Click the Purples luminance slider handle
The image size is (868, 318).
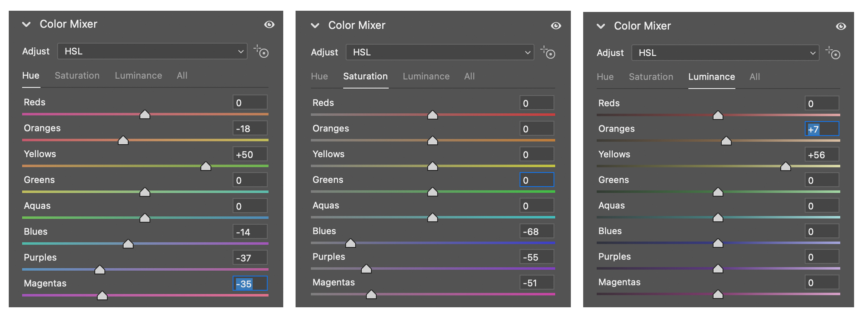click(x=718, y=269)
